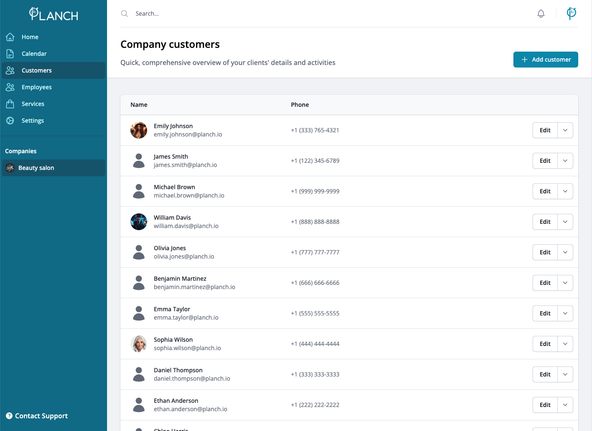
Task: Click the Beauty salon company avatar
Action: click(x=10, y=168)
